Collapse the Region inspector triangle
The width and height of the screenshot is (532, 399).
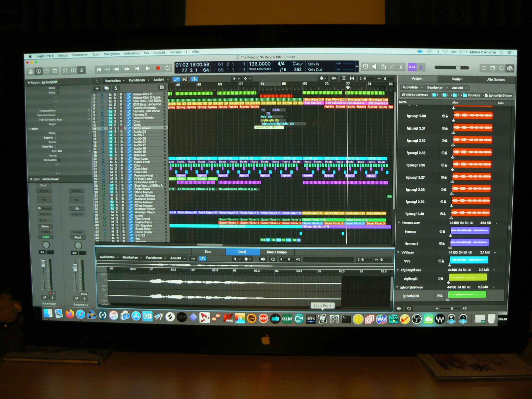pyautogui.click(x=29, y=83)
